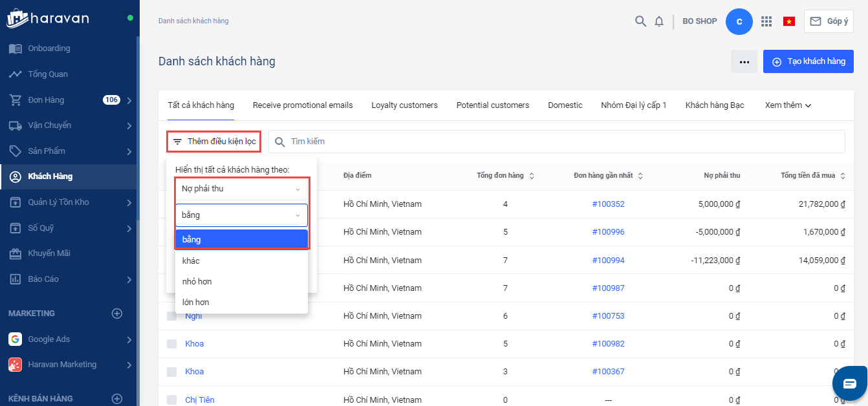Click the Tìm kiếm search field
Screen dimensions: 868x406
click(556, 142)
